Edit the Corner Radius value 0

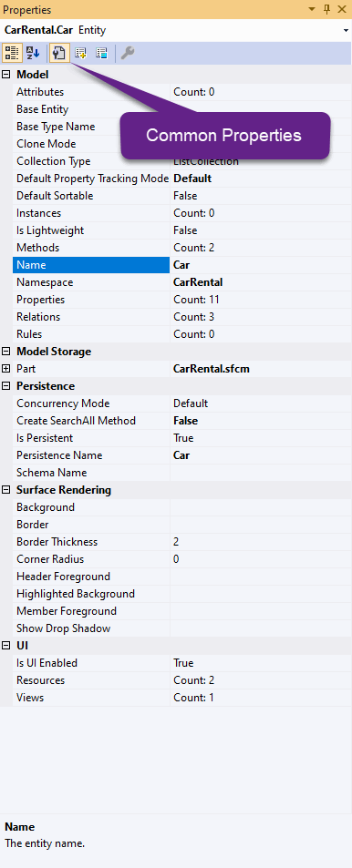(261, 559)
